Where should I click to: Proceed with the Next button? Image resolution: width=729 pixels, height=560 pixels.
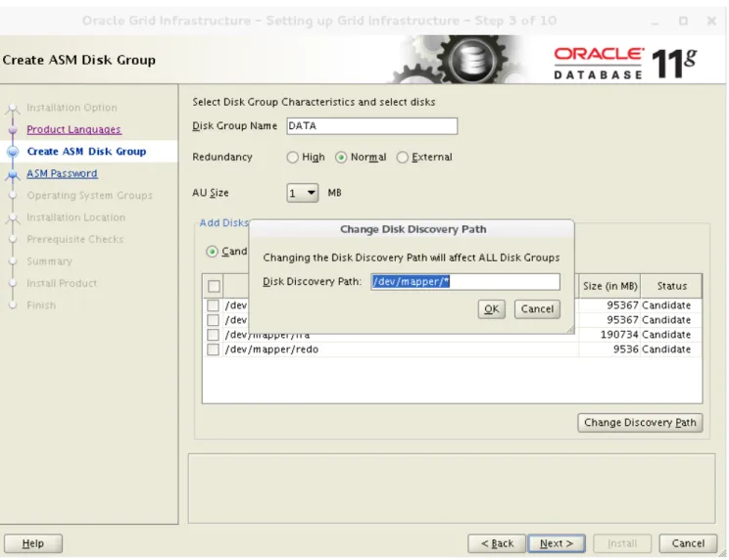[x=557, y=543]
